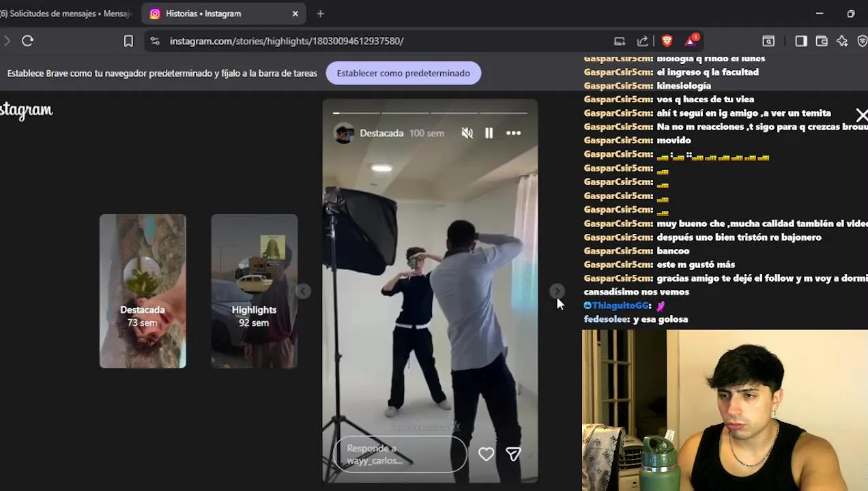
Task: Click '100 sem' story timestamp
Action: click(426, 133)
